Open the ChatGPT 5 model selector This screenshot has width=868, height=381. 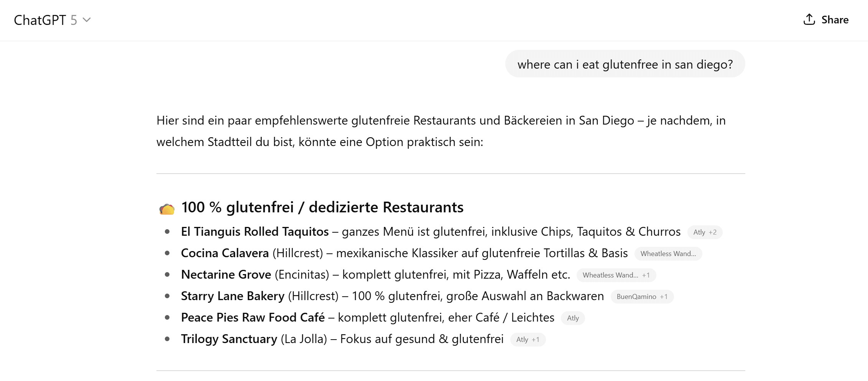45,20
